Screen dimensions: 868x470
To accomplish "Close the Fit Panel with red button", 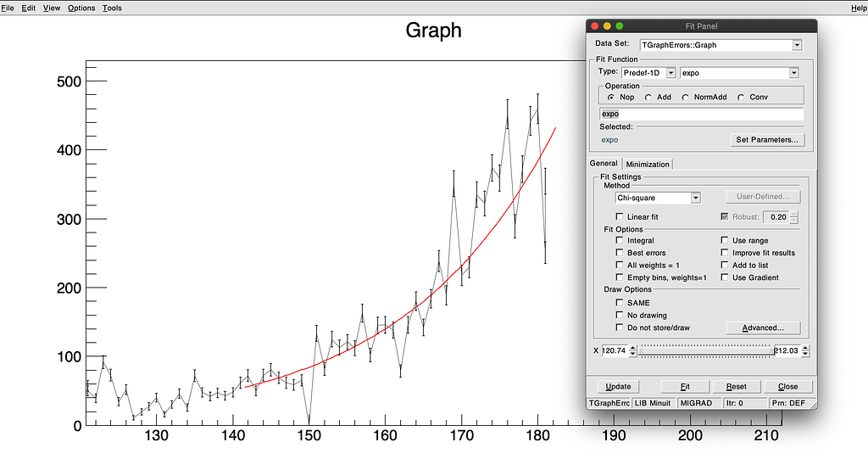I will pos(594,26).
